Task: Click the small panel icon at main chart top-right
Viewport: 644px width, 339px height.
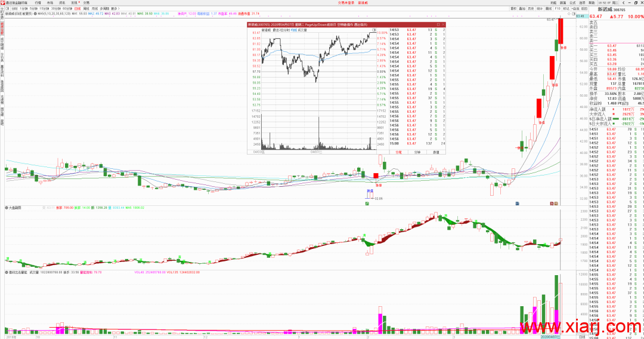Action: (x=574, y=14)
